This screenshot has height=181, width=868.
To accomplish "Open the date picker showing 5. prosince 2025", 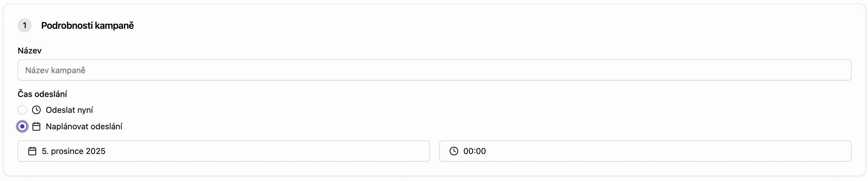I will (223, 151).
